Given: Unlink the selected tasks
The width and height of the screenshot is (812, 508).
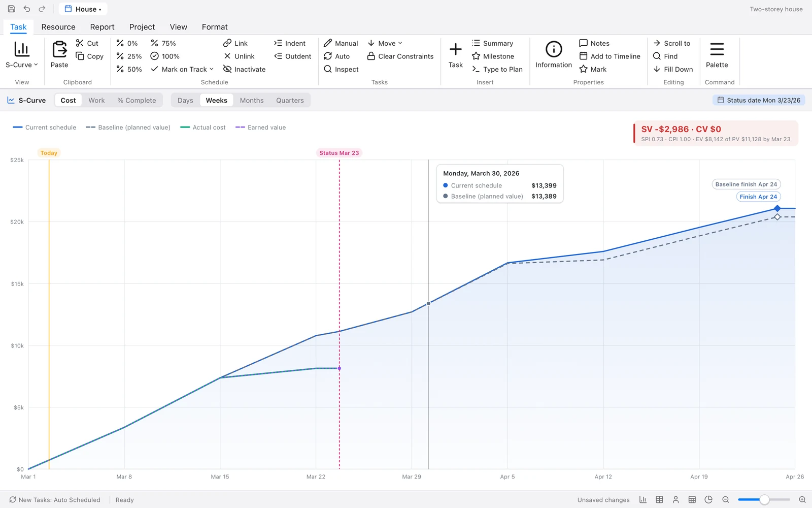Looking at the screenshot, I should [x=239, y=56].
